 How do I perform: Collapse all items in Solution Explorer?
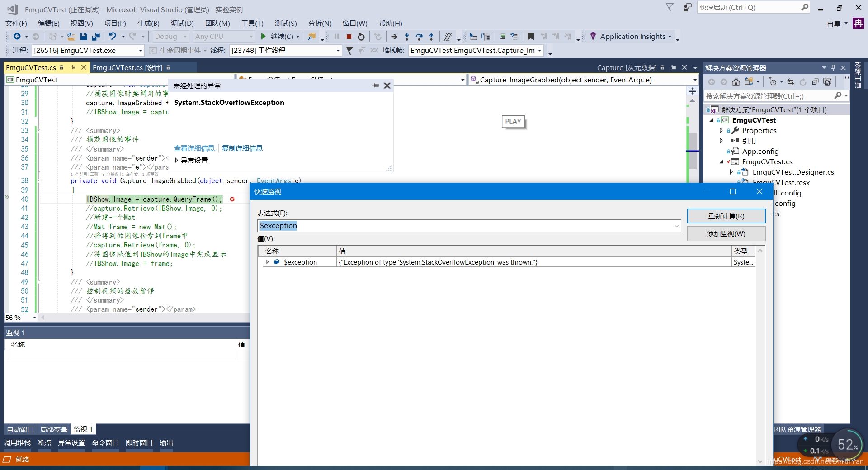click(815, 82)
